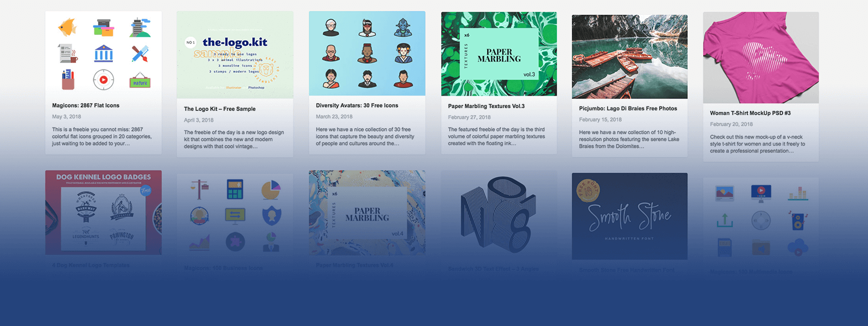Open the Paper Marbling Textures Vol.3 title link

486,106
